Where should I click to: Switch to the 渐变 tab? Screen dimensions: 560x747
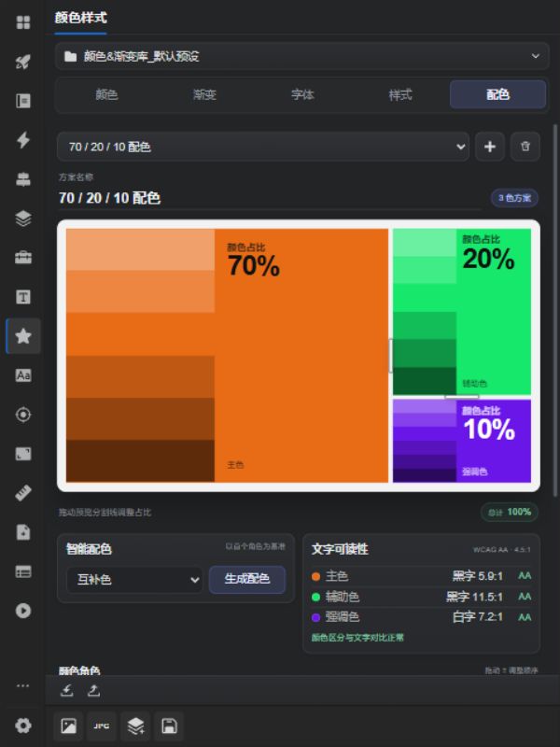[x=204, y=95]
